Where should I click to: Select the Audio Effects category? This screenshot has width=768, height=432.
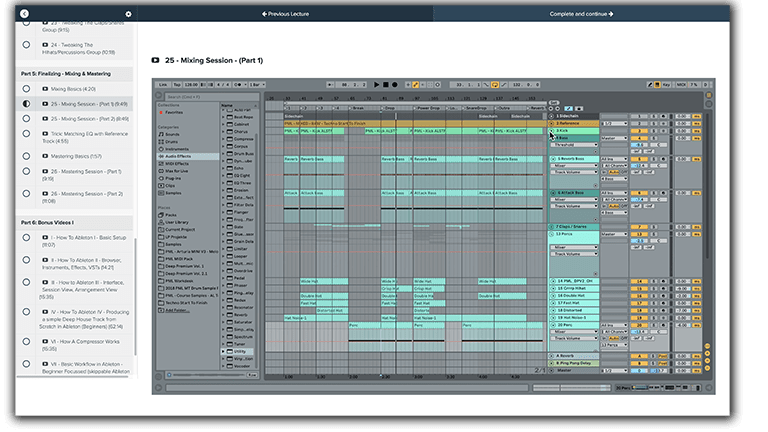coord(188,156)
